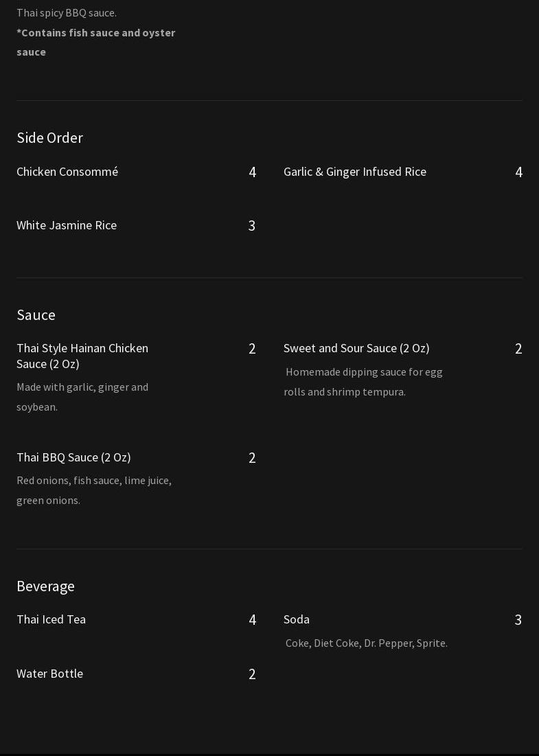Open the Garlic & Ginger Infused Rice item
539x756 pixels.
click(354, 172)
